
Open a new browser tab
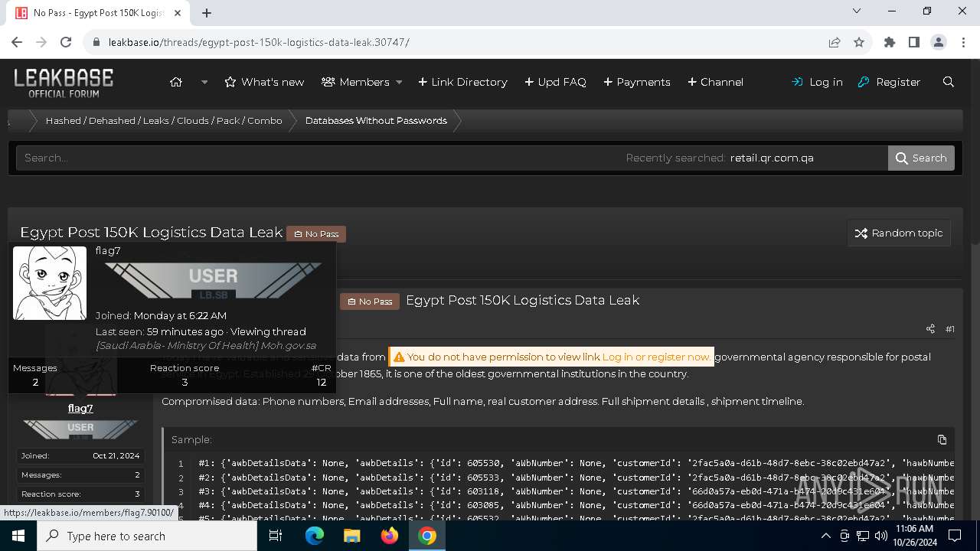207,12
